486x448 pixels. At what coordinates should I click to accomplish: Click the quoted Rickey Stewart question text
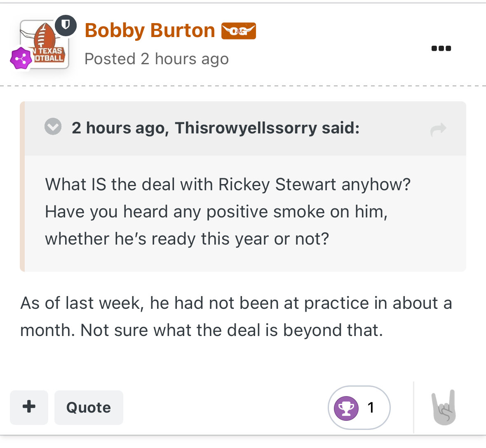228,212
